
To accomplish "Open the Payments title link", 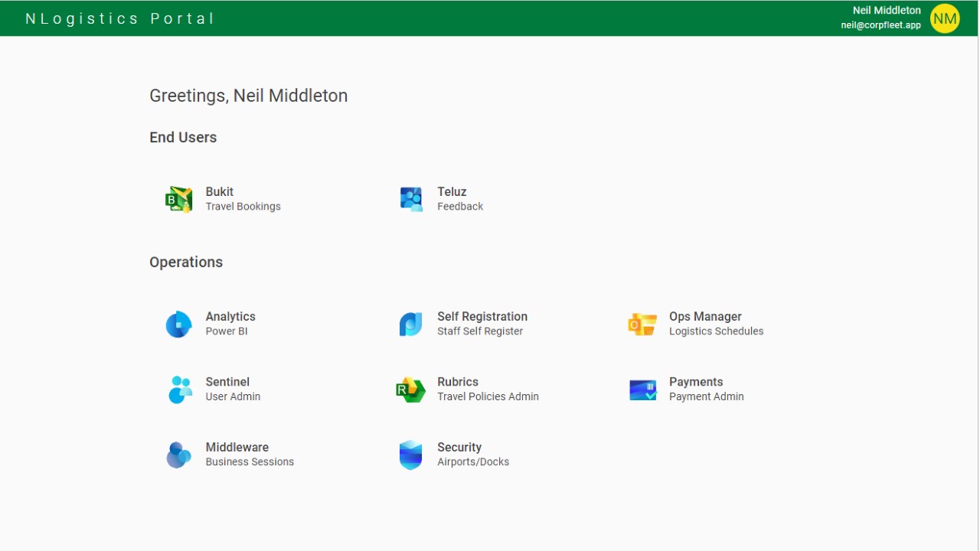I will tap(696, 382).
